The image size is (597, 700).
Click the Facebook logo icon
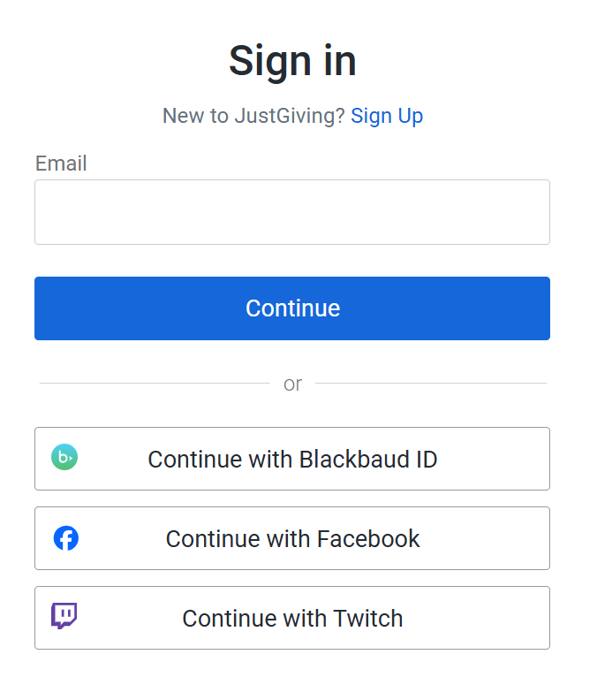pos(65,537)
